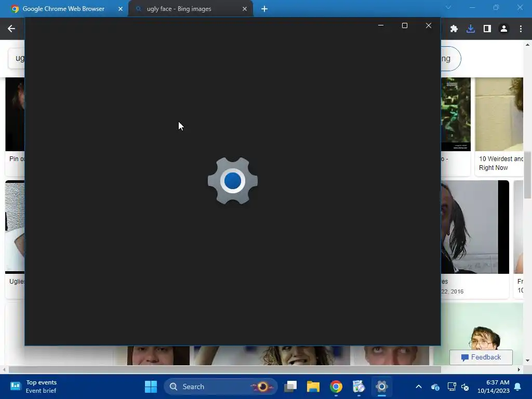Open the Settings gear in taskbar
Screen dimensions: 532x399
(381, 387)
